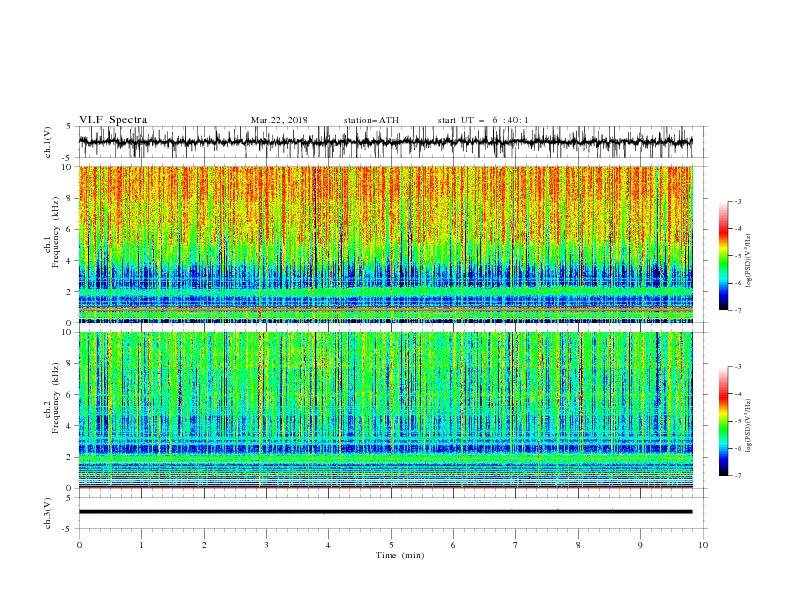Click the ch.1 PSD color scale bar
The image size is (792, 612).
point(724,256)
